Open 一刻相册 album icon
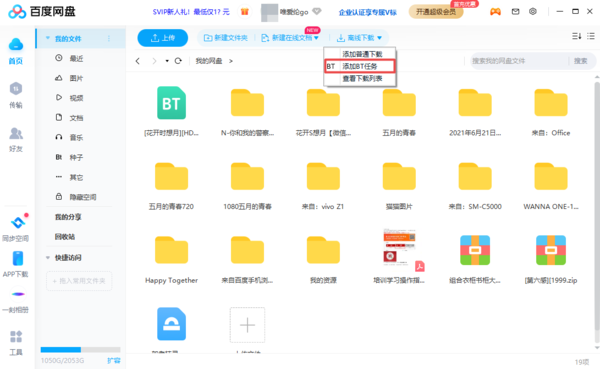 point(16,301)
